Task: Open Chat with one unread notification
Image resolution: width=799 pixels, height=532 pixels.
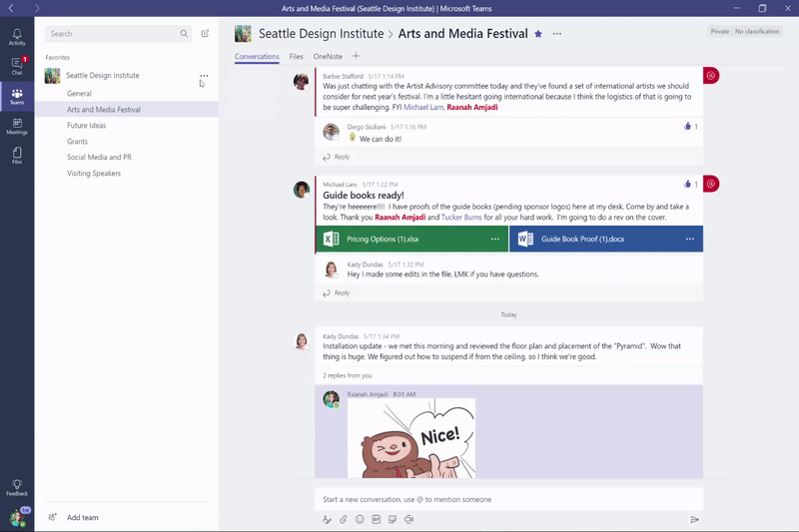Action: (x=17, y=67)
